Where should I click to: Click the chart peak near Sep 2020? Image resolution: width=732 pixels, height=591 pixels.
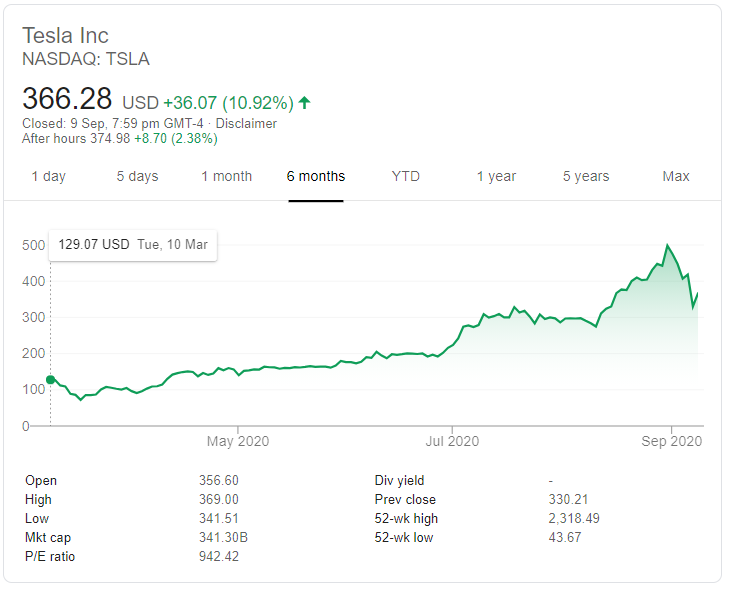667,245
